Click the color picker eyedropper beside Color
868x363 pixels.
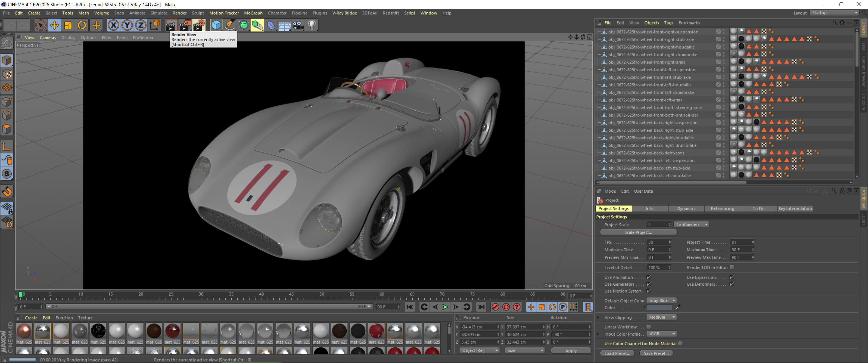[677, 308]
